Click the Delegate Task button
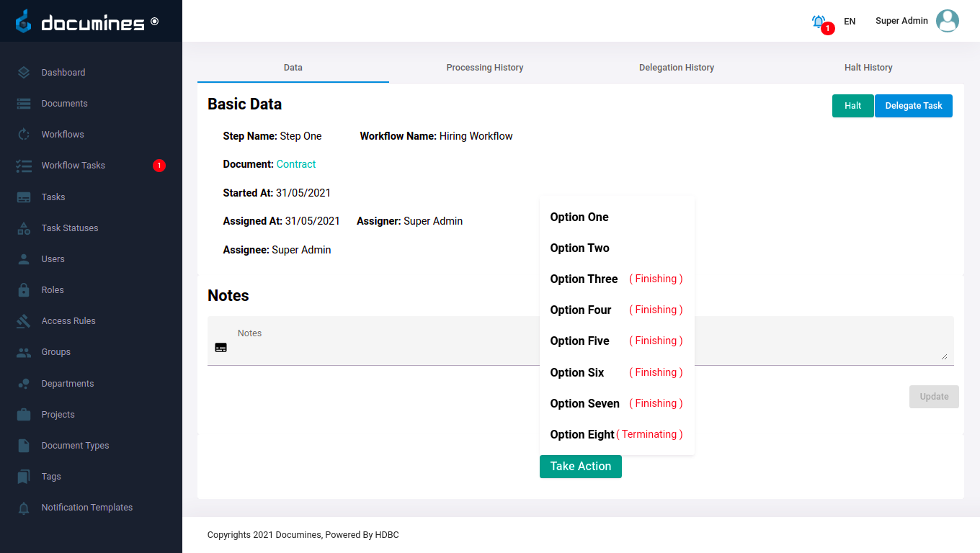 pos(913,106)
